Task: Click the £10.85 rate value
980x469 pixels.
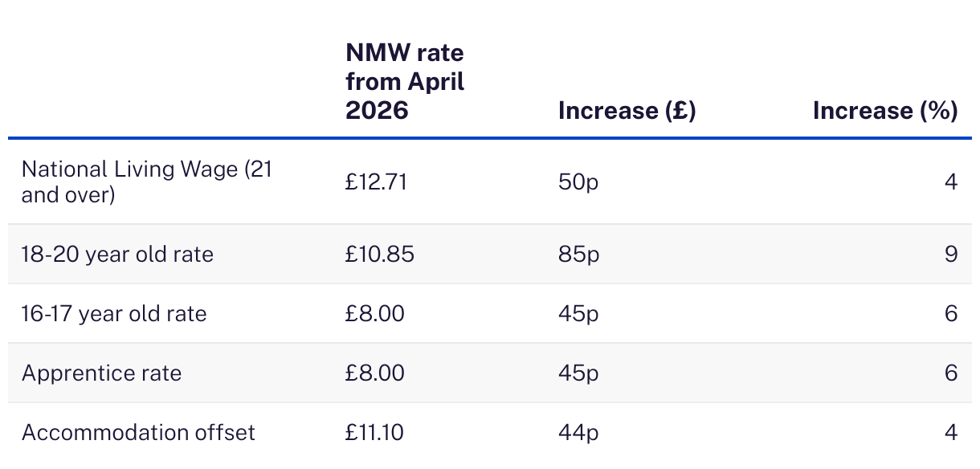Action: [380, 255]
